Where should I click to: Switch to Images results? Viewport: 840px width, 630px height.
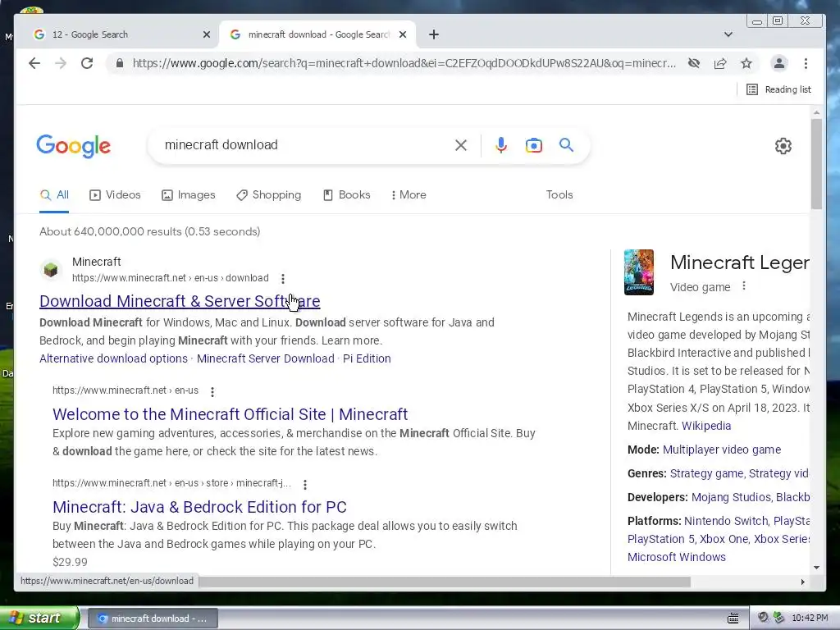(x=188, y=195)
